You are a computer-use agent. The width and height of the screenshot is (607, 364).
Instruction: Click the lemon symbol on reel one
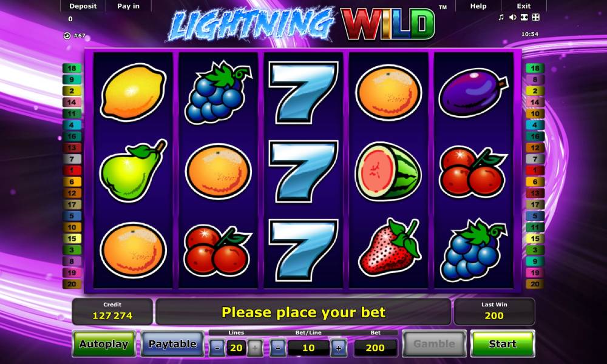click(133, 92)
